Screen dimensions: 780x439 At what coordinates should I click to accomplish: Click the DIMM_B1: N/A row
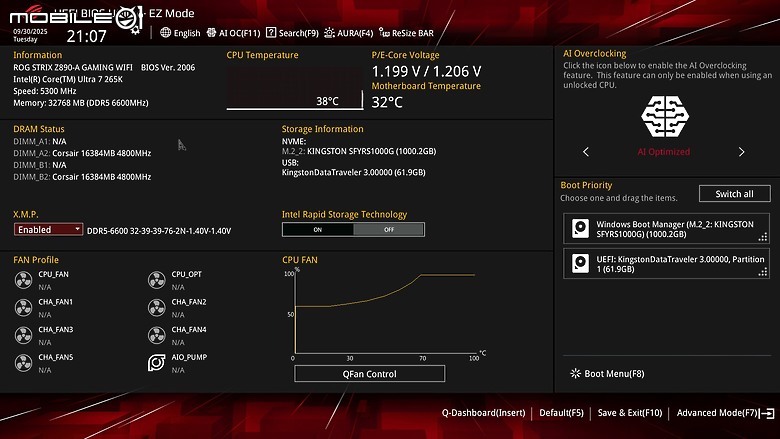coord(40,165)
